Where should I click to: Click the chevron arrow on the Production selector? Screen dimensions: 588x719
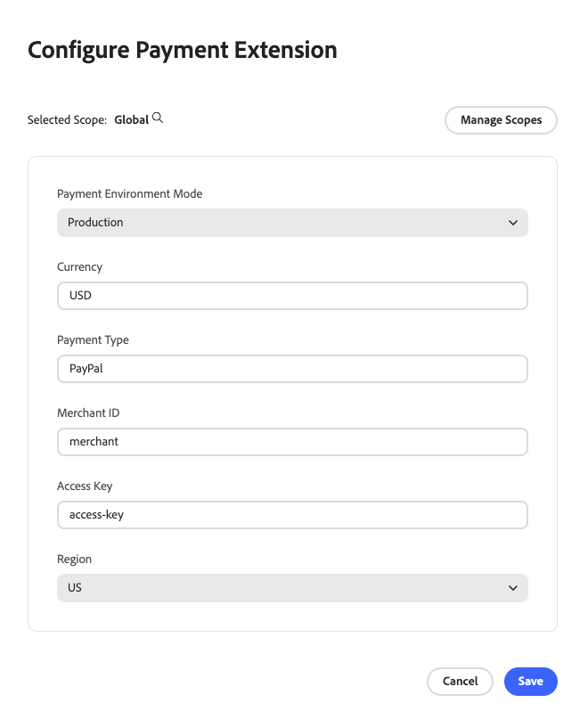[x=513, y=223]
